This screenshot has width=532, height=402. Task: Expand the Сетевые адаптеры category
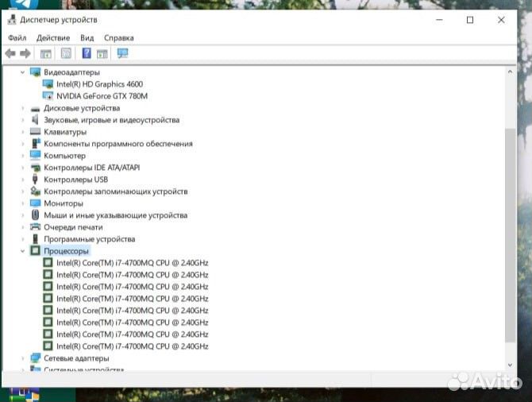[x=23, y=358]
